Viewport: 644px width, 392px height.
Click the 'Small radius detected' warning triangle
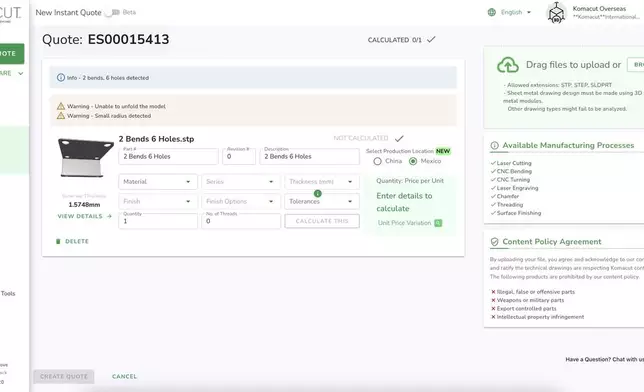tap(61, 115)
